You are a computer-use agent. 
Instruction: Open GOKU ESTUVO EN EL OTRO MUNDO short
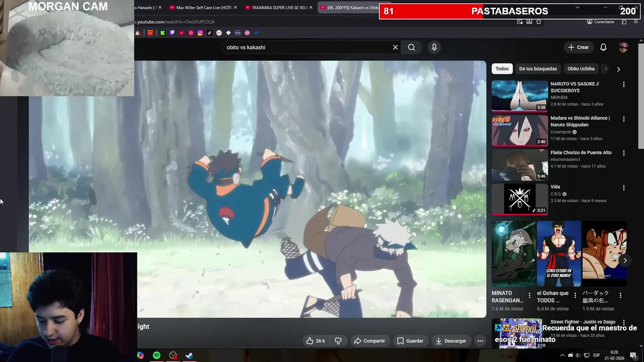tap(558, 253)
